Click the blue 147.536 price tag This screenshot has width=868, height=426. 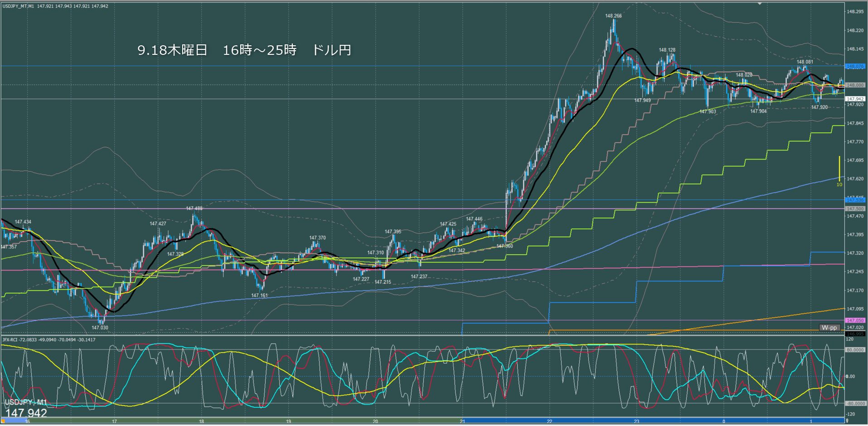(855, 200)
